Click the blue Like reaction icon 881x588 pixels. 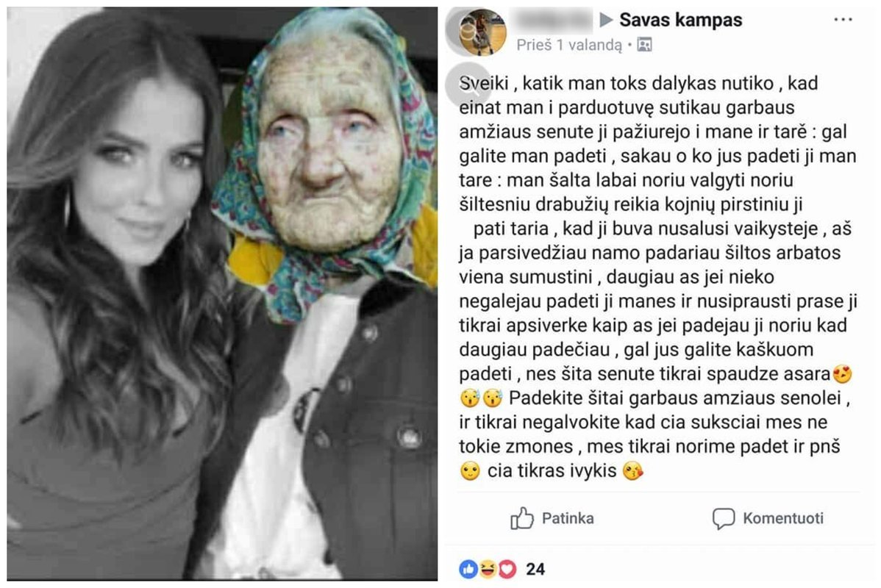coord(468,569)
